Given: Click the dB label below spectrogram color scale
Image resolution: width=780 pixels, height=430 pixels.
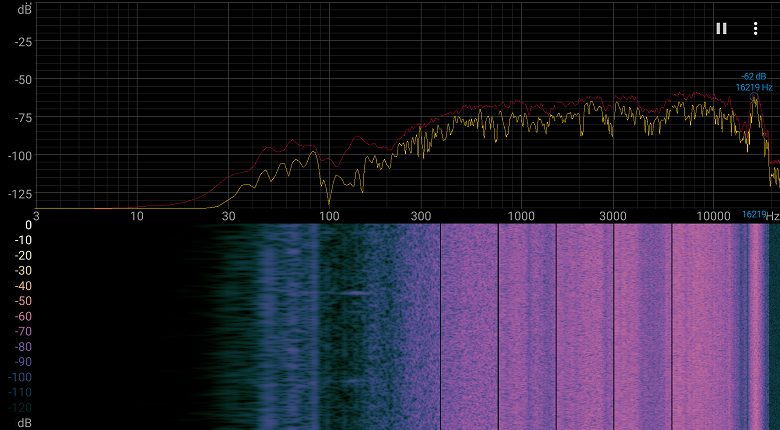Looking at the screenshot, I should [x=24, y=424].
